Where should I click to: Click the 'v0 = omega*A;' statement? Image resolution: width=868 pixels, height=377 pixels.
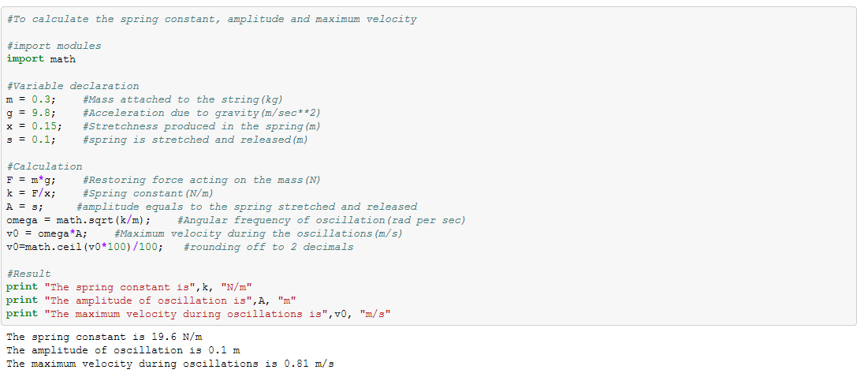(x=47, y=233)
